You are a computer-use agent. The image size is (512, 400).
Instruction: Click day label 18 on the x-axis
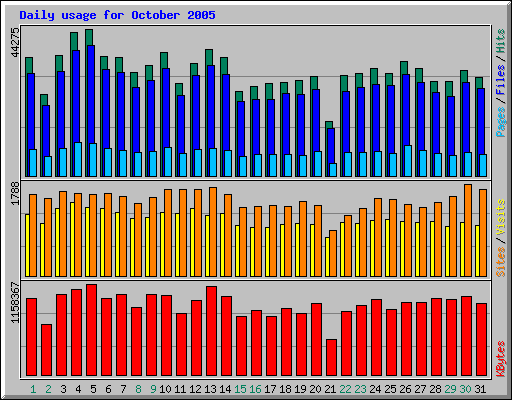tap(285, 389)
